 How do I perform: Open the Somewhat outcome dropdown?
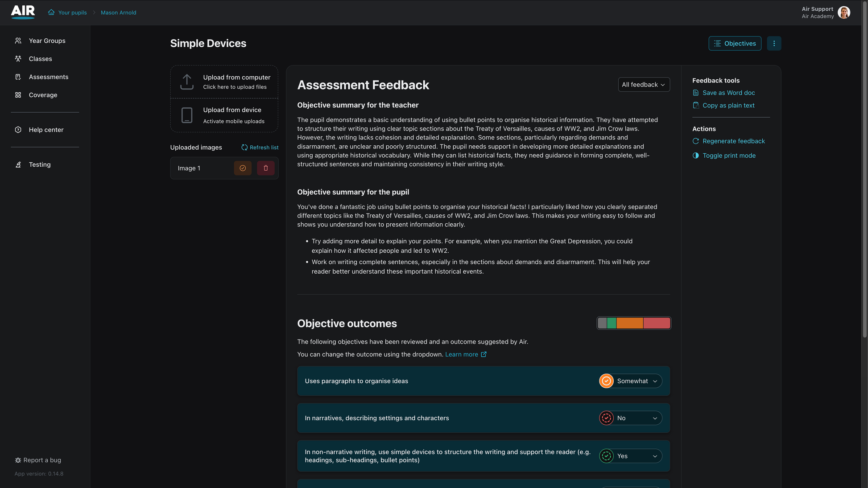[630, 381]
